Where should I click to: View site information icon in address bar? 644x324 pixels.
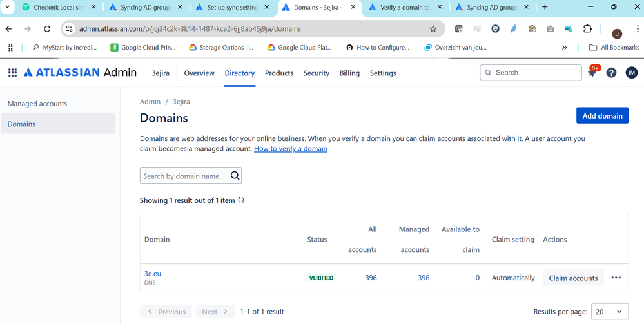tap(70, 29)
